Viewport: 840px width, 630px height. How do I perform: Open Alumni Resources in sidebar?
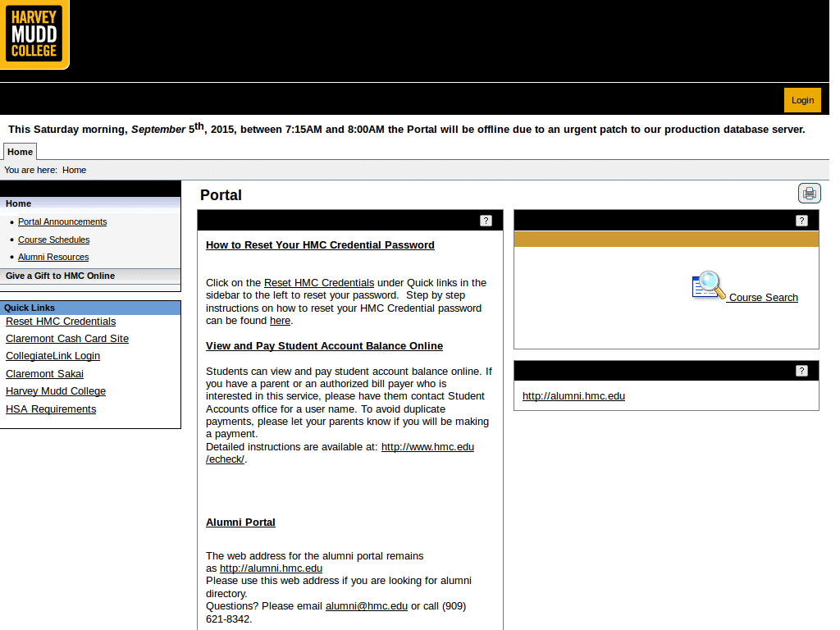click(x=53, y=257)
